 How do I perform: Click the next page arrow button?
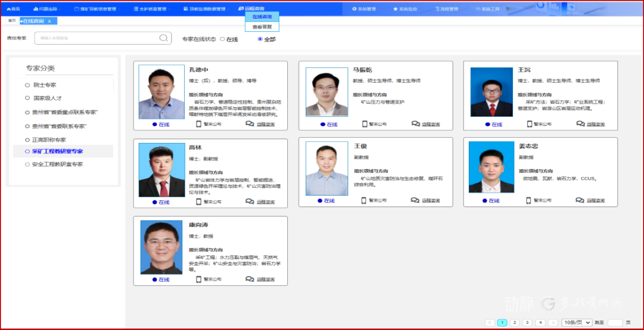click(x=553, y=323)
